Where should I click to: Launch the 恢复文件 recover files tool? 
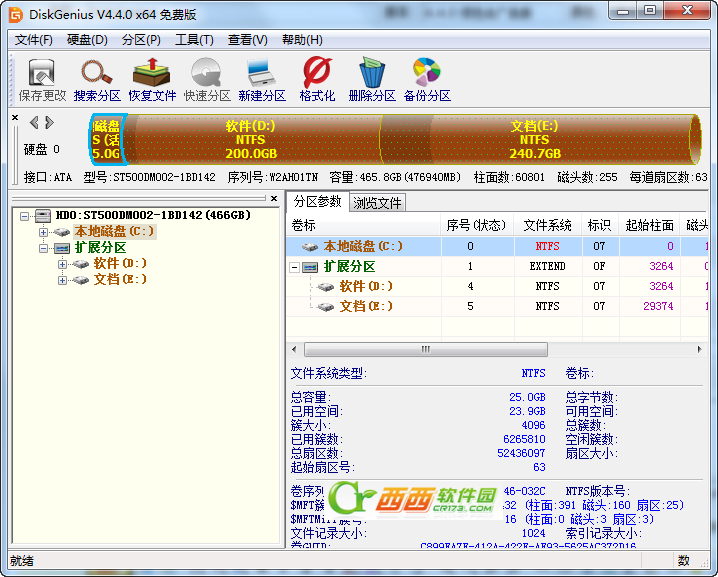point(152,79)
